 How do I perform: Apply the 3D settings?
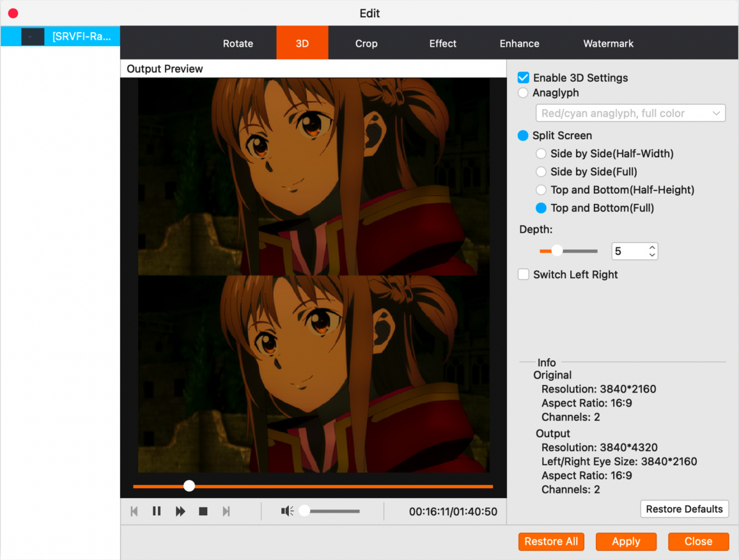(626, 541)
